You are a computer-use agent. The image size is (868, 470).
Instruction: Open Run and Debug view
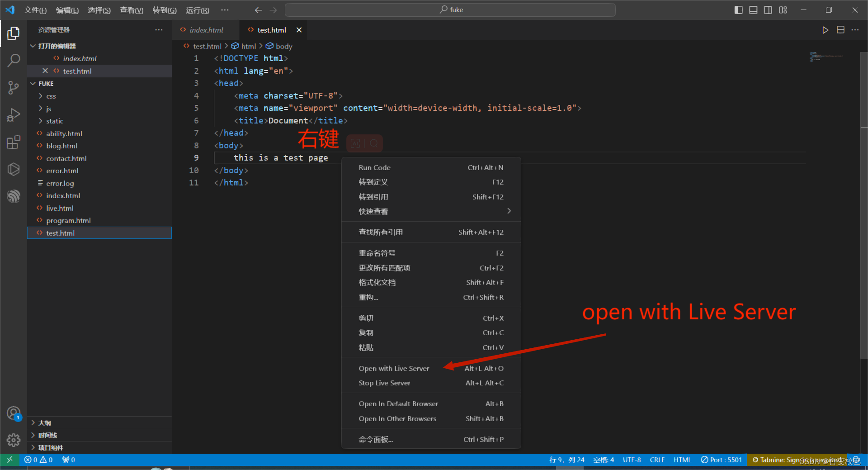[x=14, y=115]
